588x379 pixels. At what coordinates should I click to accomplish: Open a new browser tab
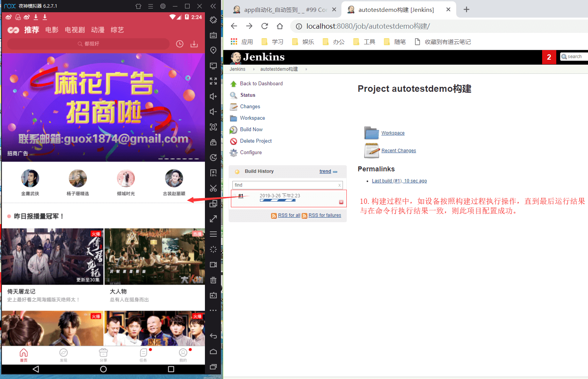(x=466, y=10)
